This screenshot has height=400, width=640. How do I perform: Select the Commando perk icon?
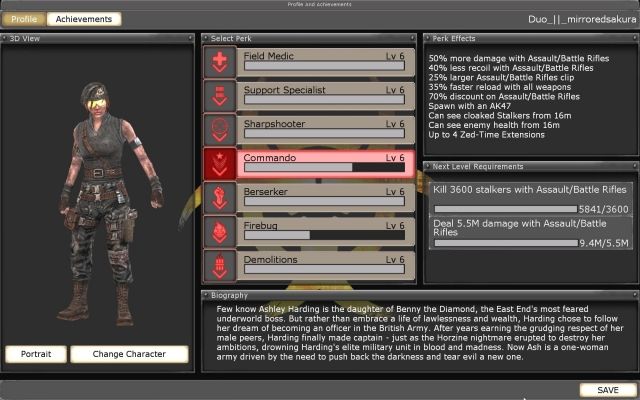(x=220, y=164)
